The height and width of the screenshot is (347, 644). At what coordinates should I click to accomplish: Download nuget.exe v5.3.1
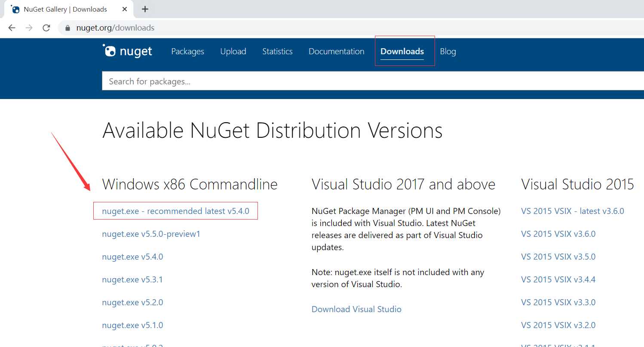click(132, 279)
